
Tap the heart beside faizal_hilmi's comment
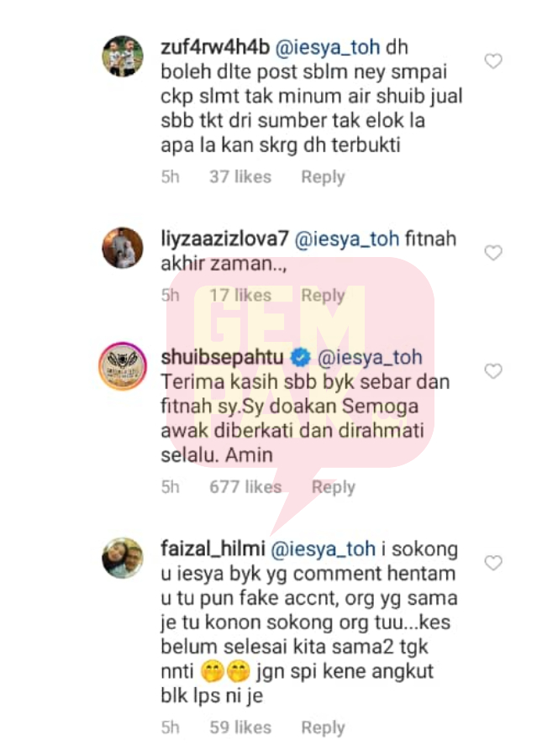(x=493, y=562)
